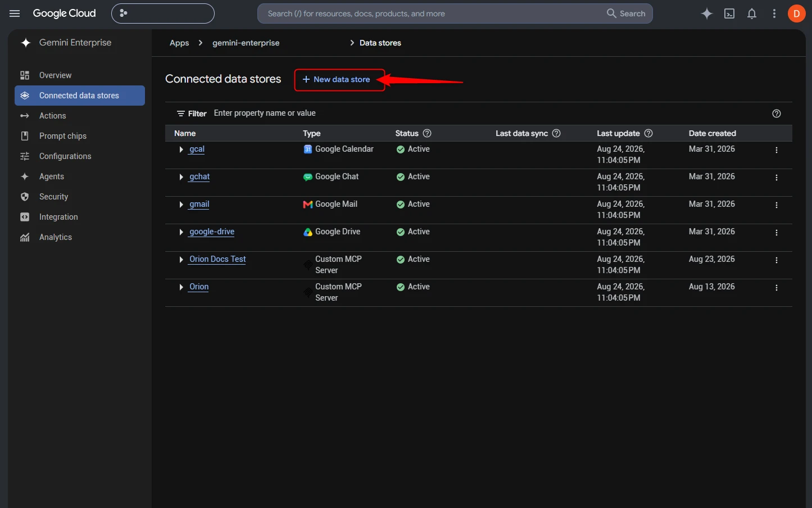
Task: Open Actions in the sidebar
Action: pyautogui.click(x=80, y=116)
